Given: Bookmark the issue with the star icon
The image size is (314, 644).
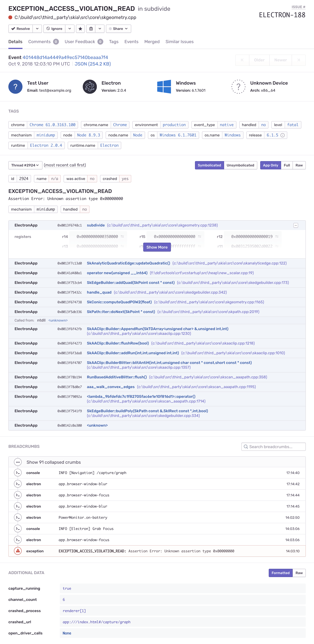Looking at the screenshot, I should 80,29.
